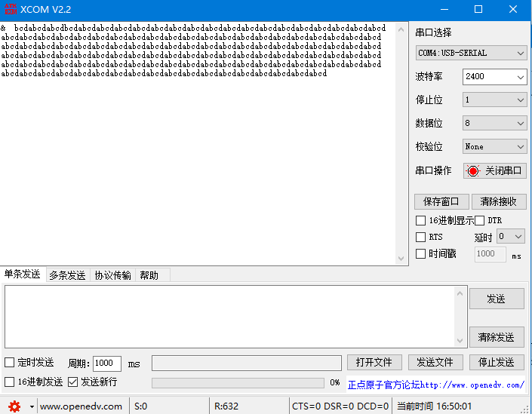Click the 保存窗口 save window button
This screenshot has height=414, width=532.
(441, 202)
